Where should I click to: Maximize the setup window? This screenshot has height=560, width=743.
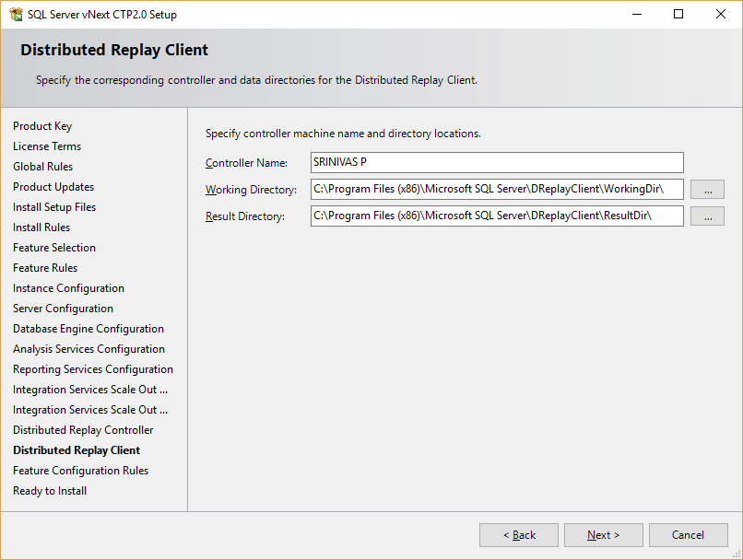[x=678, y=14]
